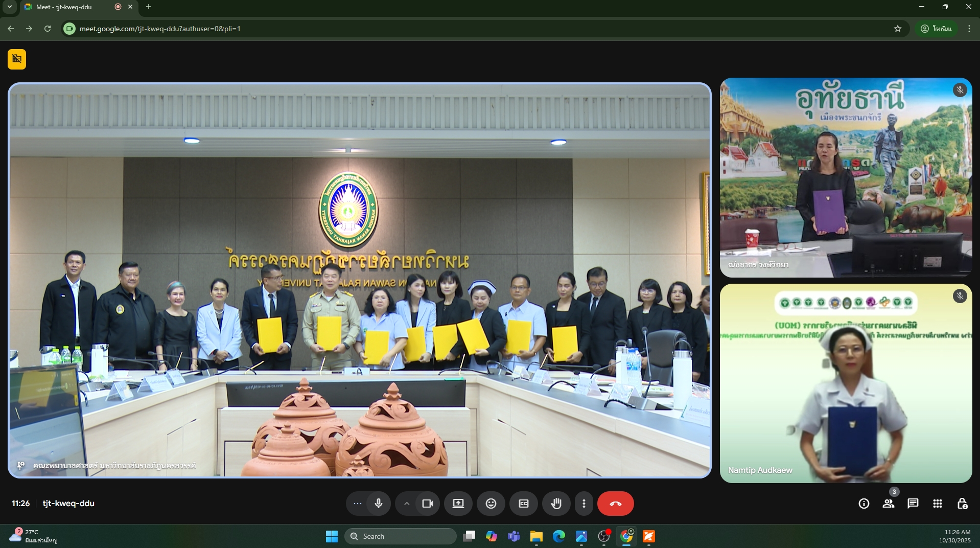Expand audio and video settings chevron
The height and width of the screenshot is (548, 980).
coord(407,504)
